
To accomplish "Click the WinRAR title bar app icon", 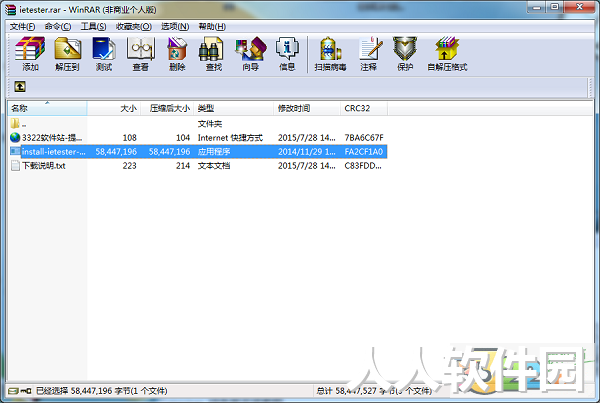I will (10, 9).
